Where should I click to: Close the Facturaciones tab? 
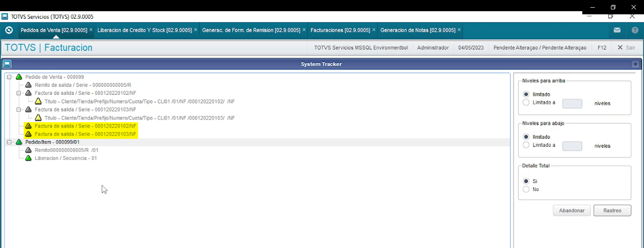[x=374, y=30]
